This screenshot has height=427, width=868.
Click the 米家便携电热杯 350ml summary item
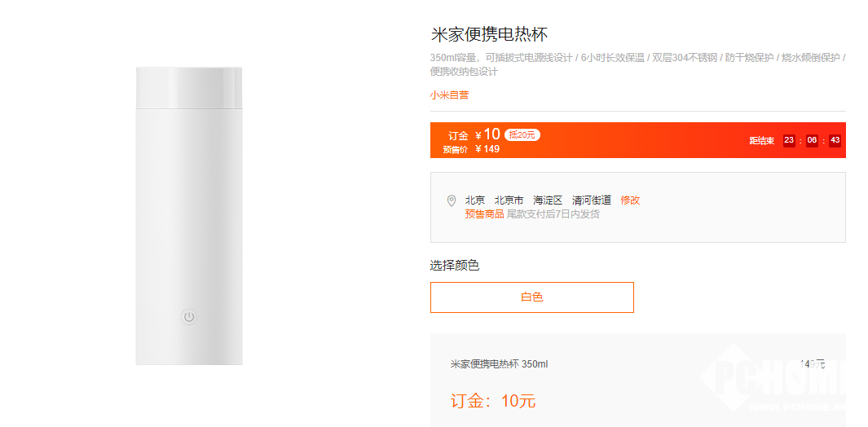click(499, 364)
